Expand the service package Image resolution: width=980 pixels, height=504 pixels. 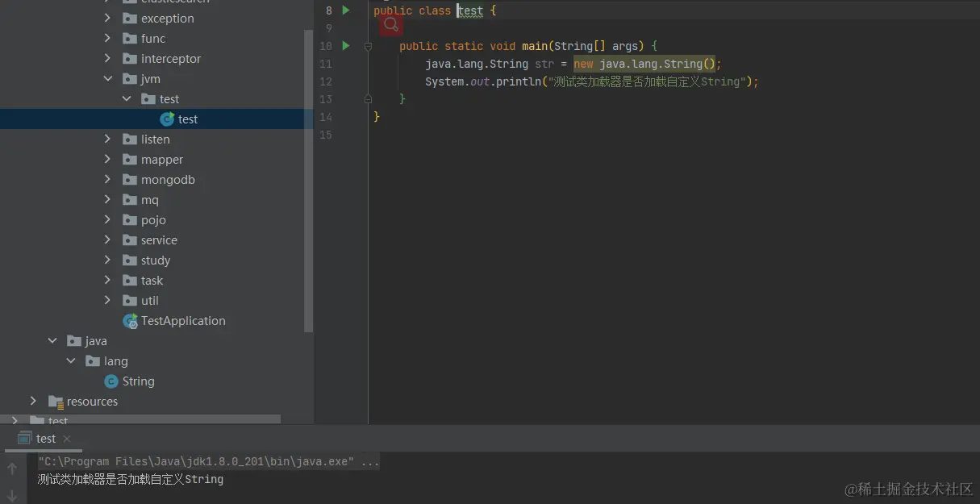coord(108,240)
